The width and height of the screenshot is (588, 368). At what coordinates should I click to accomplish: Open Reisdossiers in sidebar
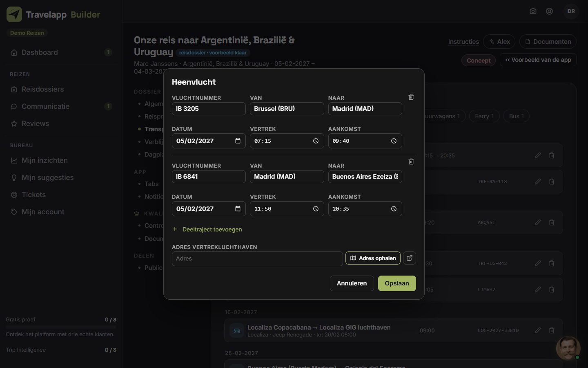pyautogui.click(x=61, y=89)
